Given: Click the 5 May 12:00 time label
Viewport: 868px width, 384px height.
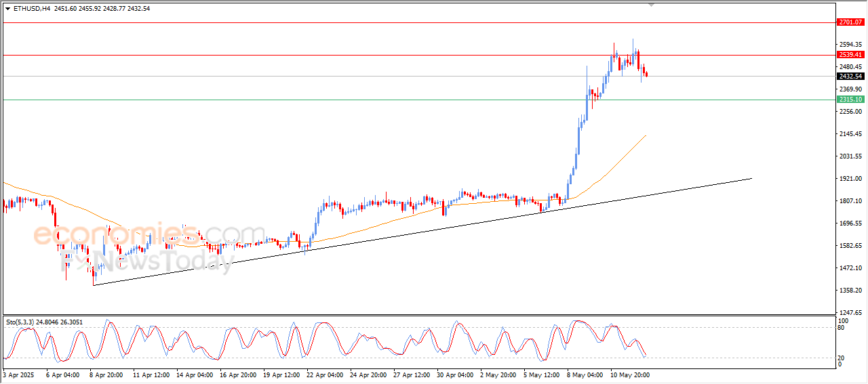Looking at the screenshot, I should coord(542,375).
